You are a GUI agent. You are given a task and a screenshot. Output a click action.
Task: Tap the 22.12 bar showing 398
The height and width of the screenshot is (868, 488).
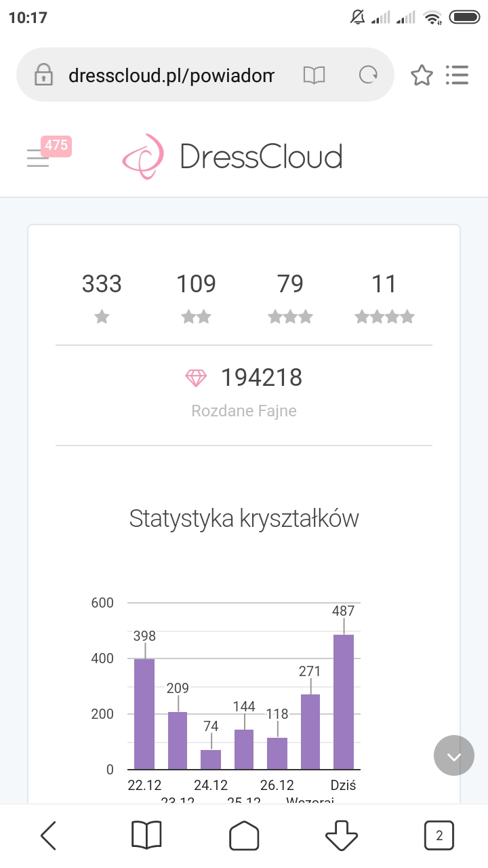point(144,713)
